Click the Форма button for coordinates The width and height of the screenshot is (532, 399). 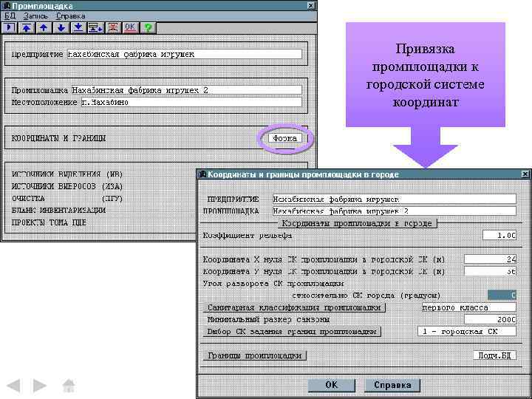click(x=284, y=138)
